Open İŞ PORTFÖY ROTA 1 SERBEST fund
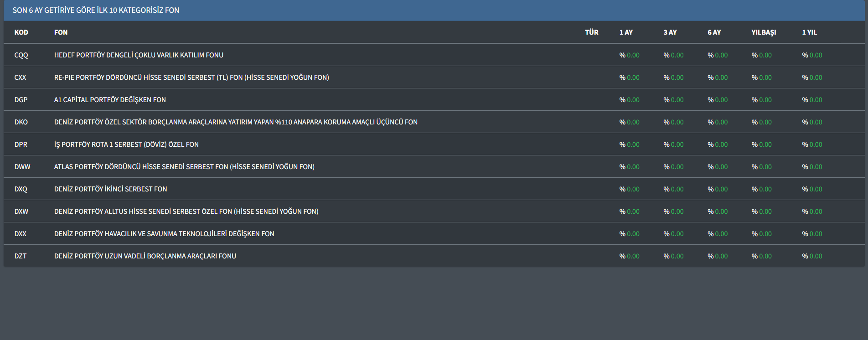The image size is (868, 340). (126, 144)
